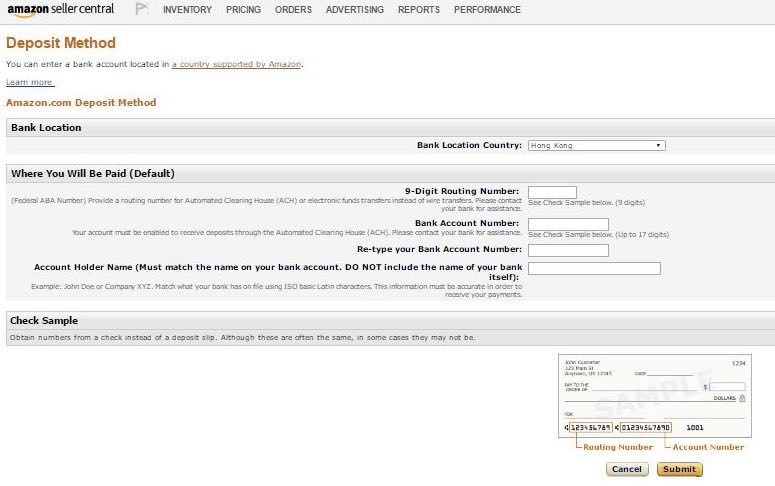The height and width of the screenshot is (486, 775).
Task: Click the Check Sample section header
Action: (x=44, y=321)
